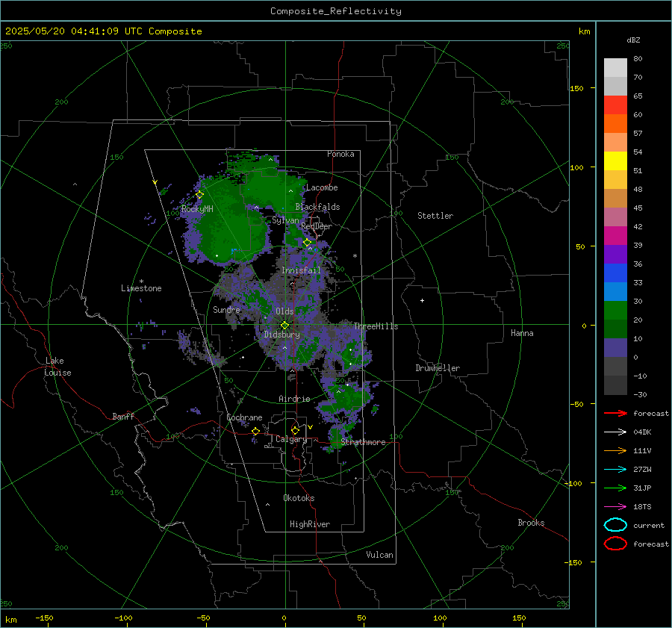
Task: Click the ThreeHills city label
Action: pyautogui.click(x=376, y=326)
